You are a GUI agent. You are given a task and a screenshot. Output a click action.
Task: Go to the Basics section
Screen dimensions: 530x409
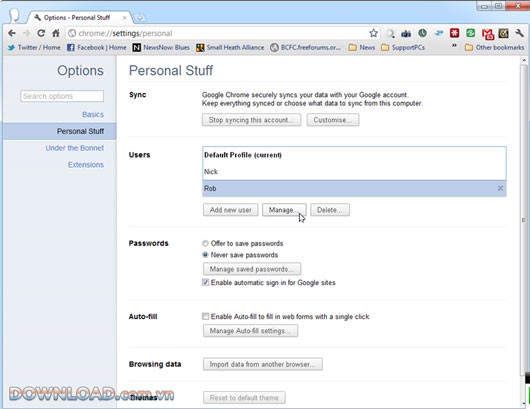[x=93, y=114]
